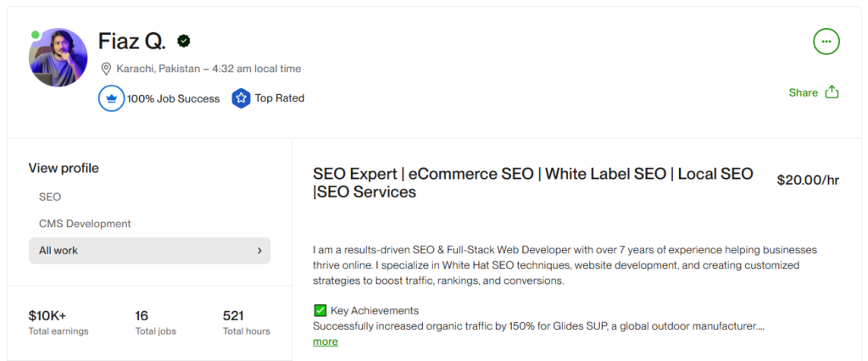Click the Fiaz Q. name heading
Screen dimensions: 868x361
(131, 41)
